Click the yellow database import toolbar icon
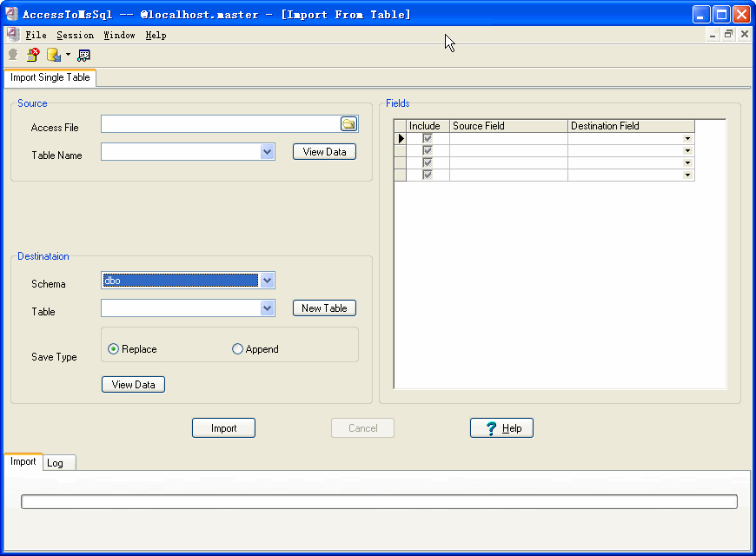 (x=54, y=55)
